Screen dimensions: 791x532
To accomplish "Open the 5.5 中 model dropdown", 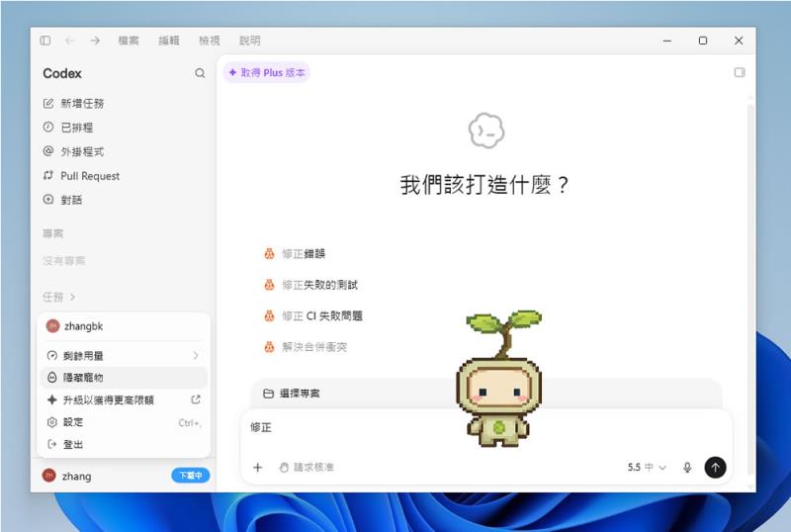I will pyautogui.click(x=648, y=468).
